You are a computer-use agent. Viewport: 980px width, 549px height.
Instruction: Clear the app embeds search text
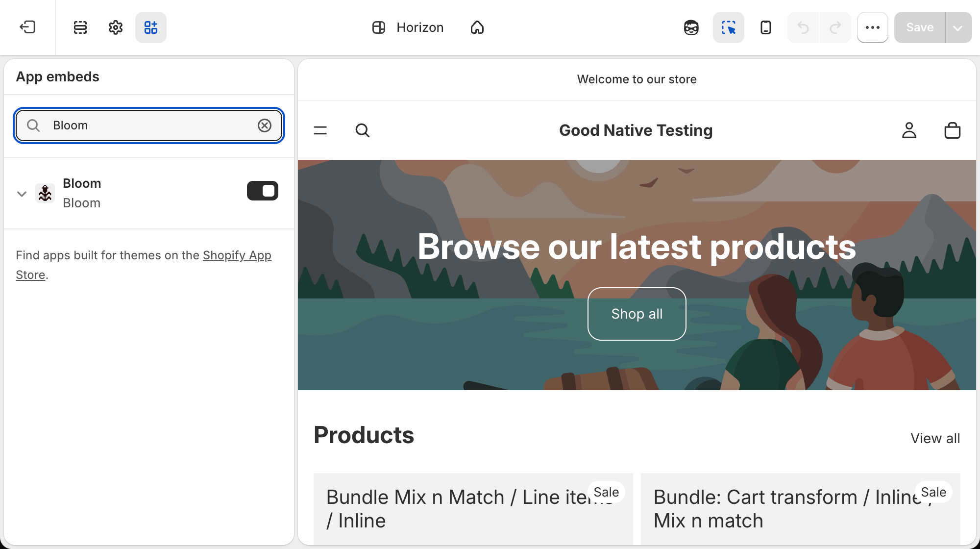tap(265, 125)
